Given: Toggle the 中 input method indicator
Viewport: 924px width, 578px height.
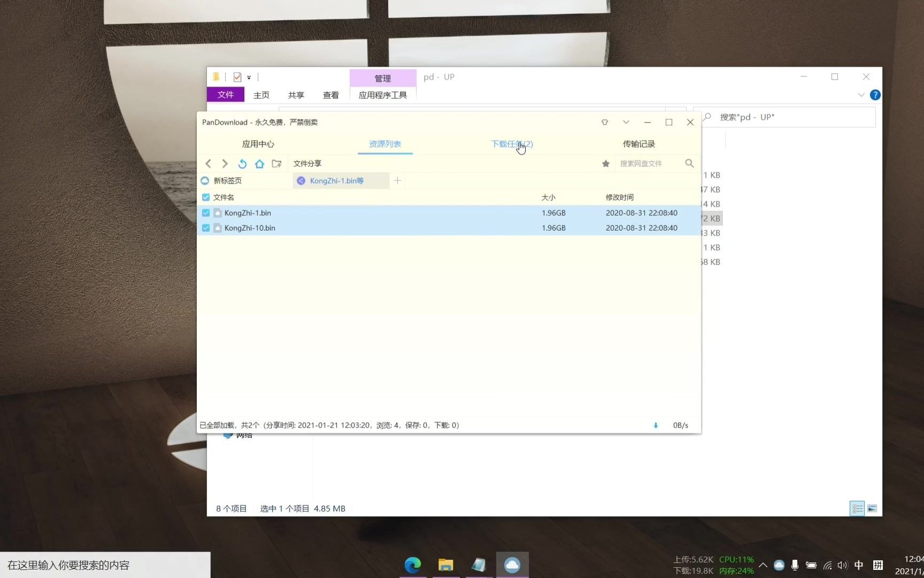Looking at the screenshot, I should [859, 565].
